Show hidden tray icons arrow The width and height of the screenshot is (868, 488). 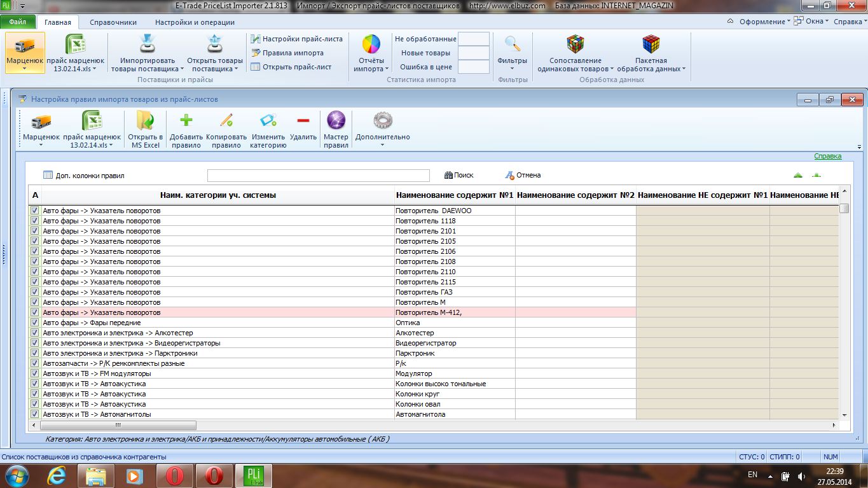pyautogui.click(x=771, y=475)
